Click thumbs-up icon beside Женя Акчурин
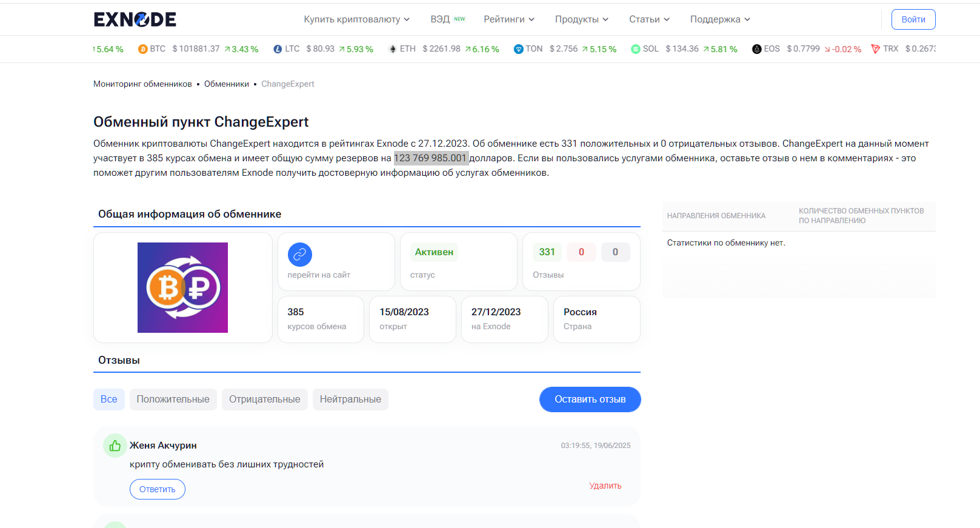Screen dimensions: 980x528 pos(115,446)
